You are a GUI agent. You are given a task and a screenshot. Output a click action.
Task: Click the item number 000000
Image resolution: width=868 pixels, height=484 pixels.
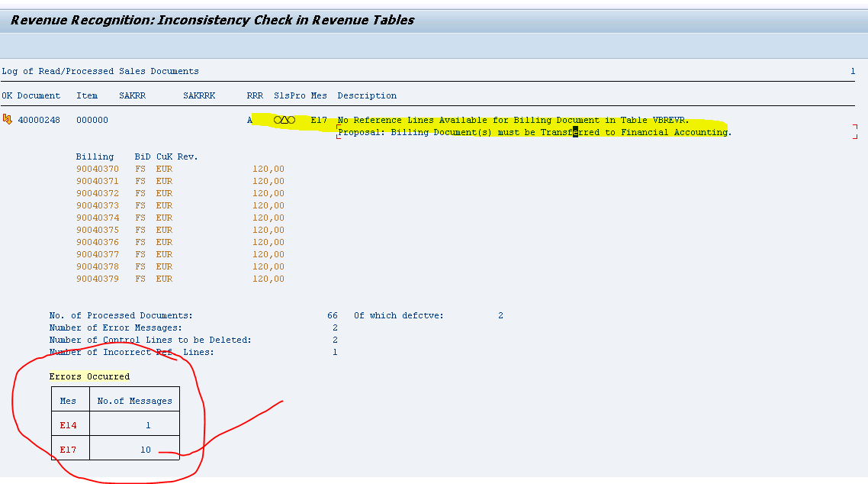pyautogui.click(x=92, y=120)
